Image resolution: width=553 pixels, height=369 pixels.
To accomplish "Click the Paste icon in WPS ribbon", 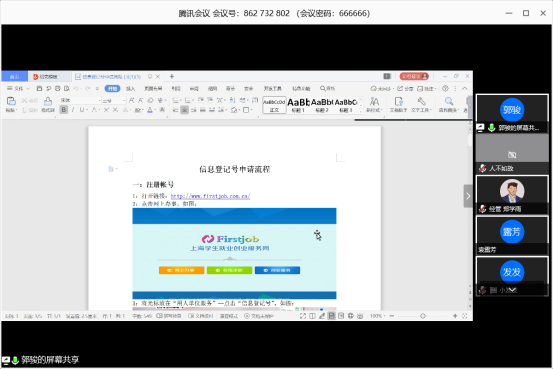I will pos(11,101).
